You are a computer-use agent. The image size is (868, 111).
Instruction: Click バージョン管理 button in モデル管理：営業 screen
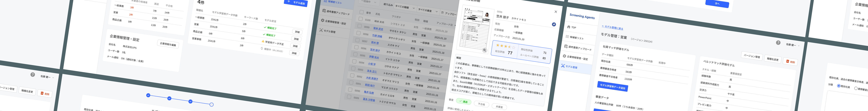[x=752, y=56]
